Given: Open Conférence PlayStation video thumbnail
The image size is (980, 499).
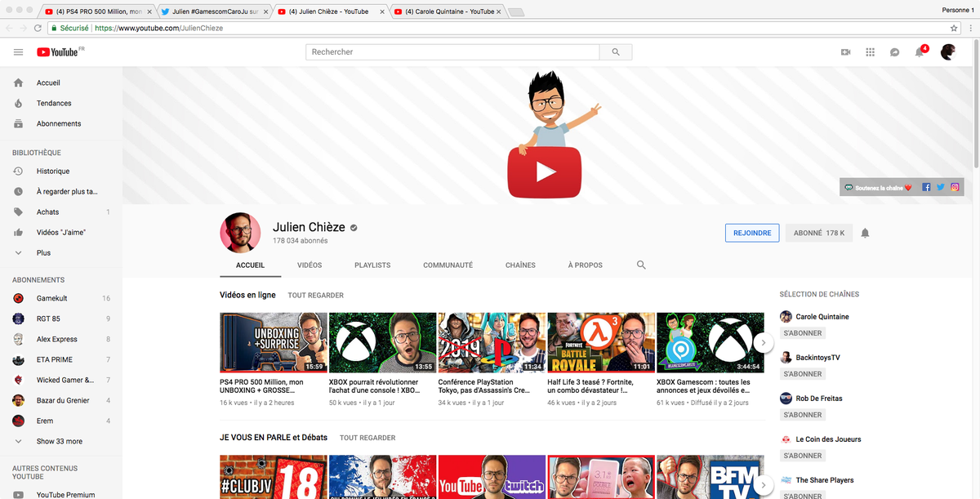Looking at the screenshot, I should (492, 342).
